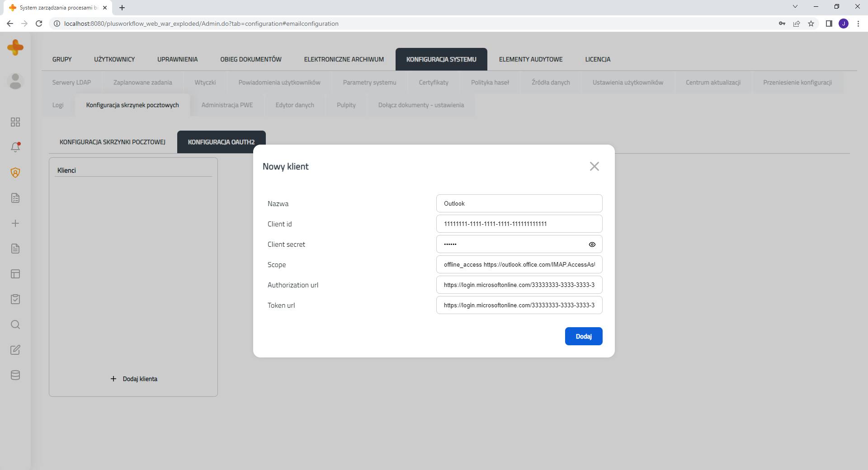This screenshot has width=868, height=470.
Task: Open the document icon in sidebar
Action: 15,249
